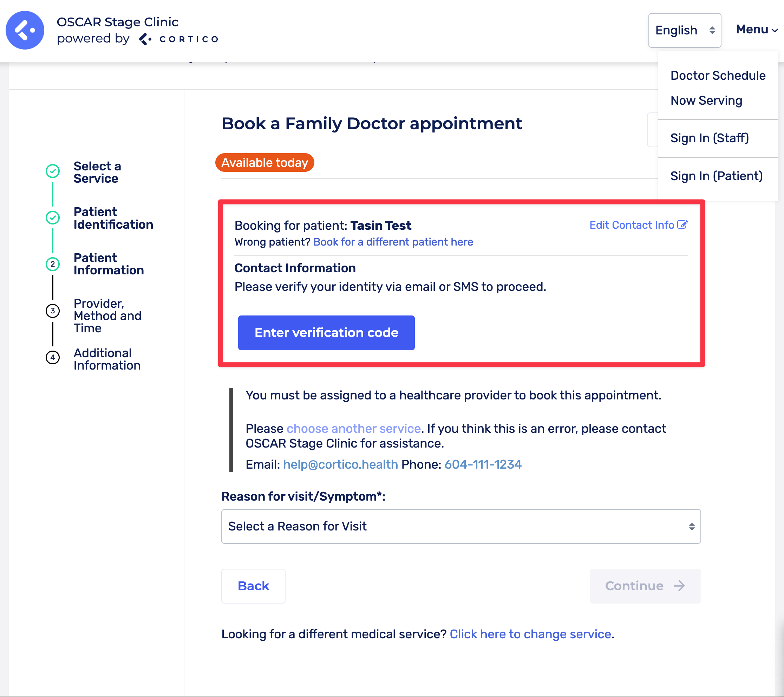Click the help@cortico.health email link
Image resolution: width=784 pixels, height=697 pixels.
click(340, 464)
